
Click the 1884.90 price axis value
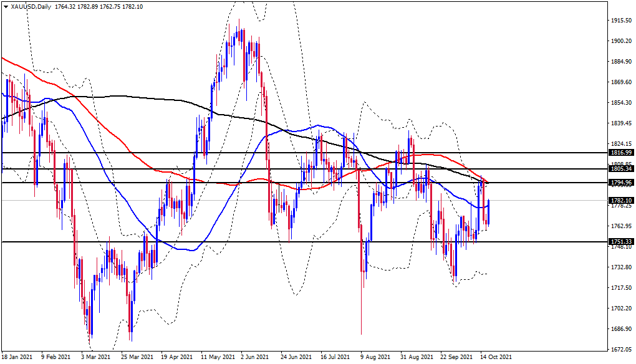pos(622,62)
